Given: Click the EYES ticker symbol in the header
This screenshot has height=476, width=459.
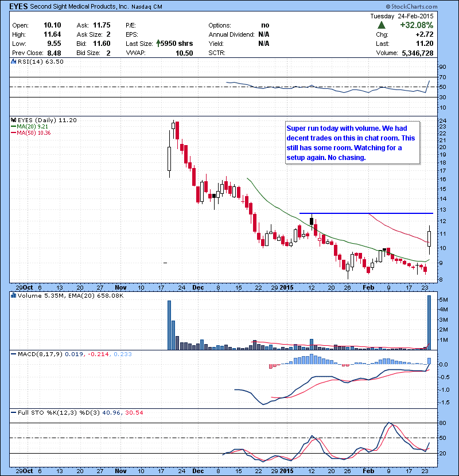Looking at the screenshot, I should point(19,6).
